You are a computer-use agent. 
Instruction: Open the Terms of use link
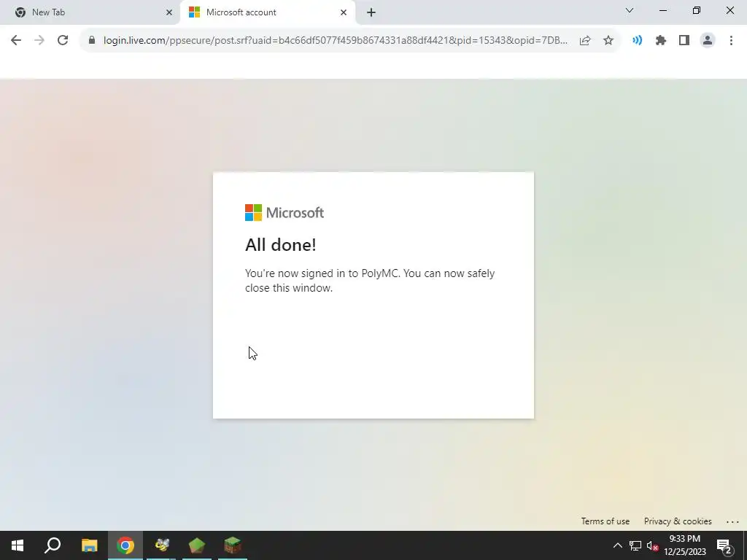coord(605,521)
